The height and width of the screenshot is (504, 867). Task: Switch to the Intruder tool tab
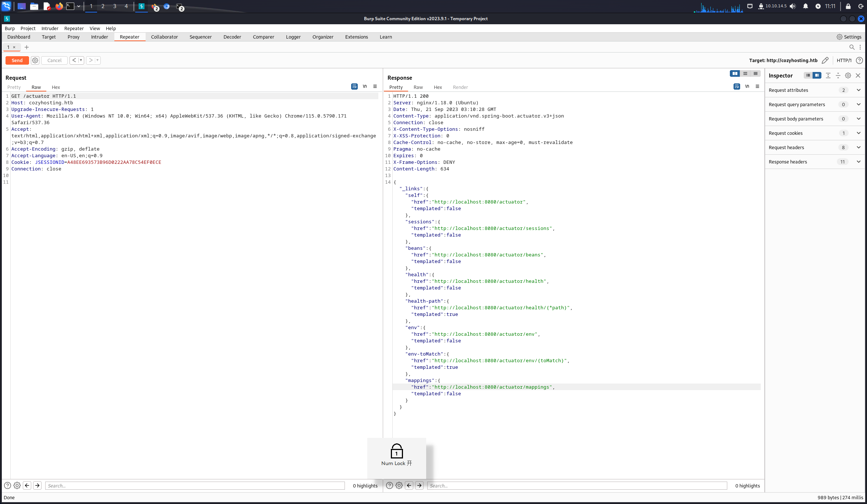click(100, 37)
